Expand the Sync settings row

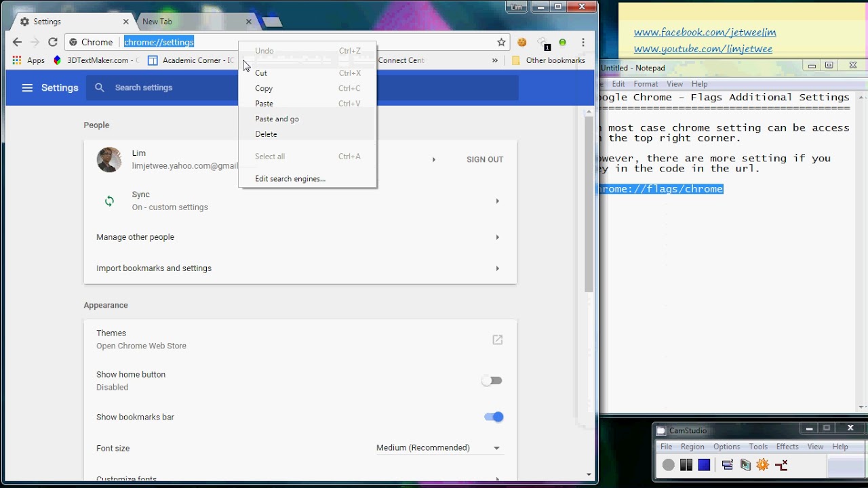(x=300, y=201)
